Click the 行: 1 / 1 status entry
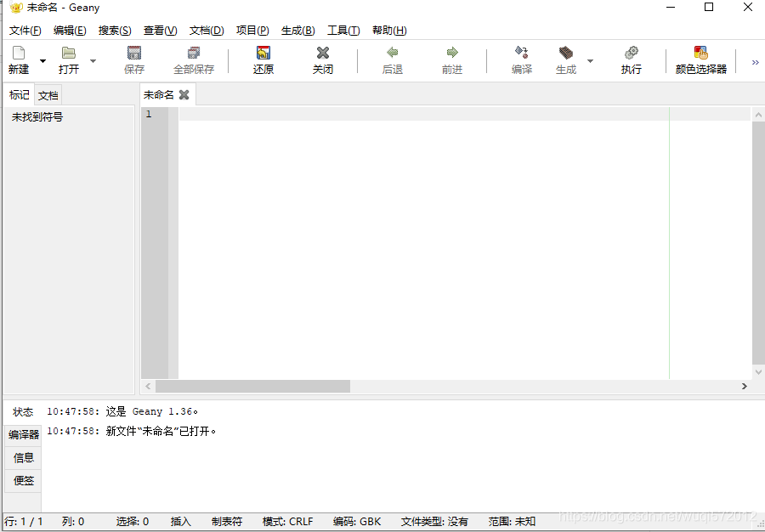Image resolution: width=765 pixels, height=532 pixels. point(24,522)
